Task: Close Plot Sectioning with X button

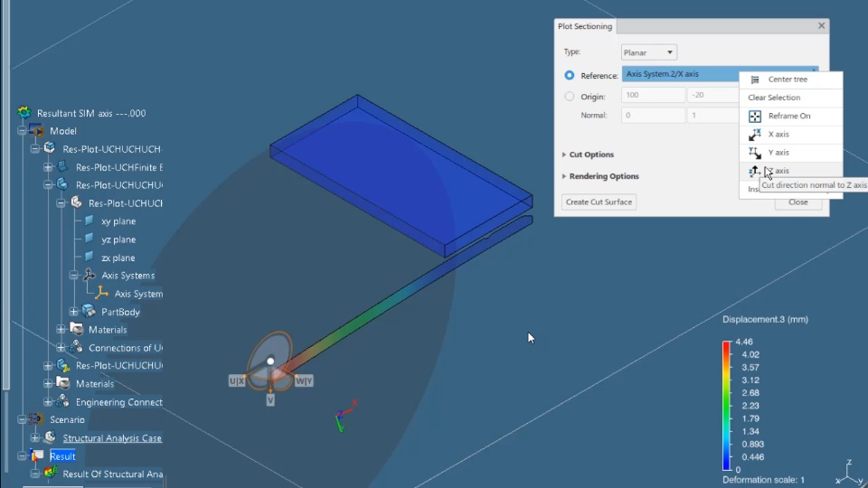Action: coord(822,25)
